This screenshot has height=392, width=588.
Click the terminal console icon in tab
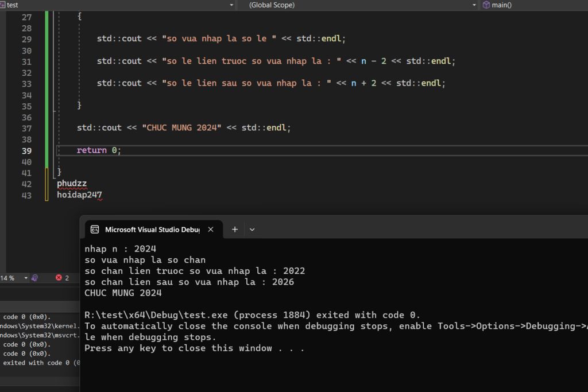point(95,230)
